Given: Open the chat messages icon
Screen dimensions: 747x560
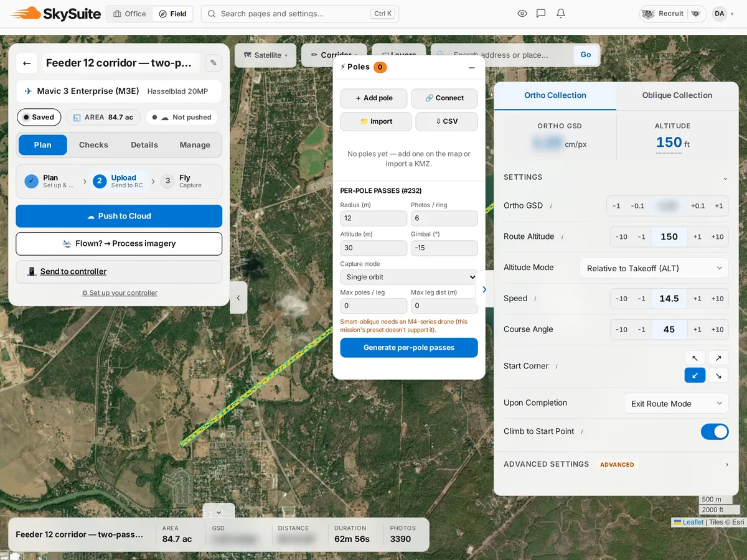Looking at the screenshot, I should tap(541, 14).
